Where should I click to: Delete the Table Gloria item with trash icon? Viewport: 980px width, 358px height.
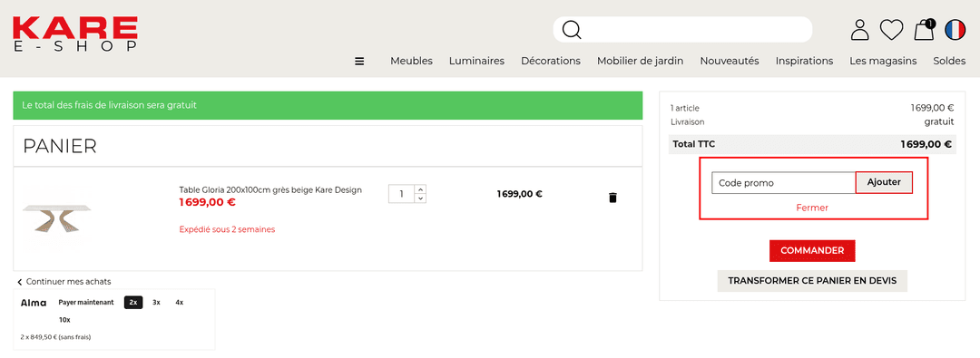click(612, 198)
